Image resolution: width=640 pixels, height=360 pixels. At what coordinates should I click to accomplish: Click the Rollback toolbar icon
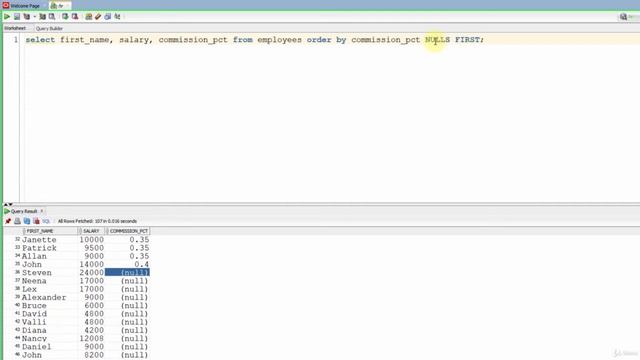(x=75, y=17)
